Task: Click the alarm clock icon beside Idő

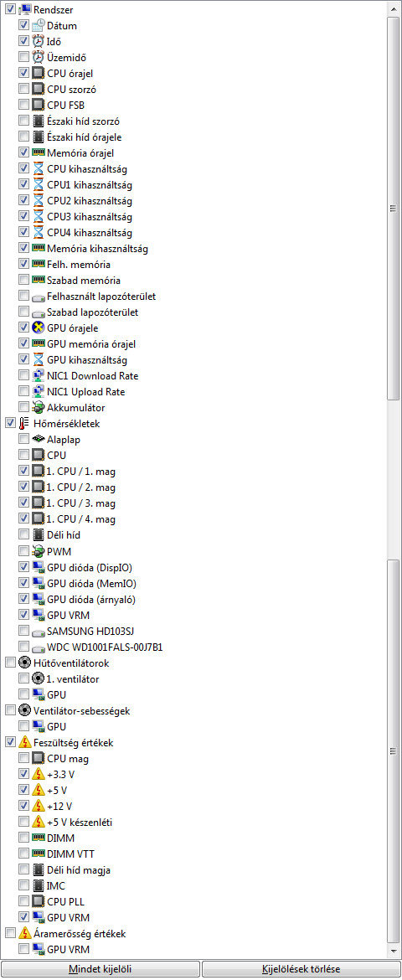Action: click(x=39, y=41)
